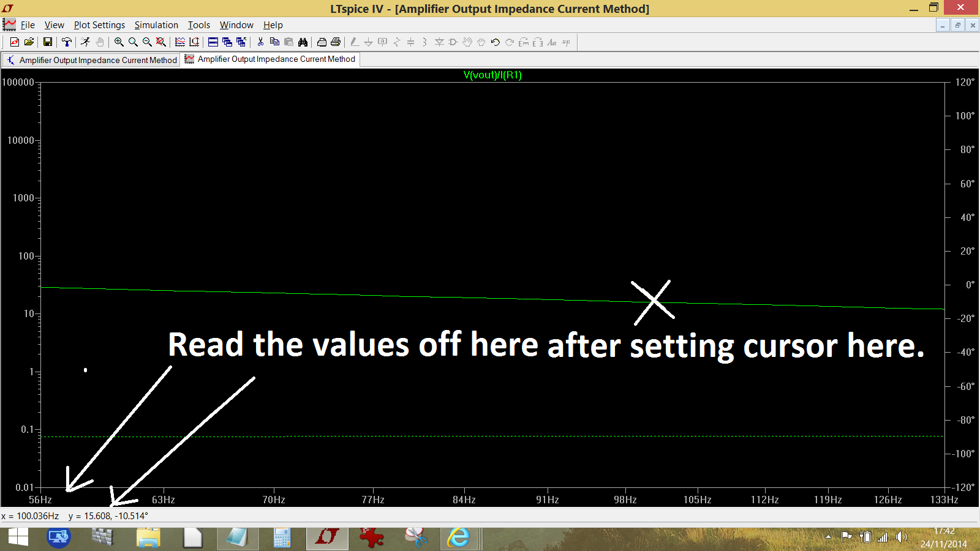Open File Explorer from taskbar

coord(148,538)
